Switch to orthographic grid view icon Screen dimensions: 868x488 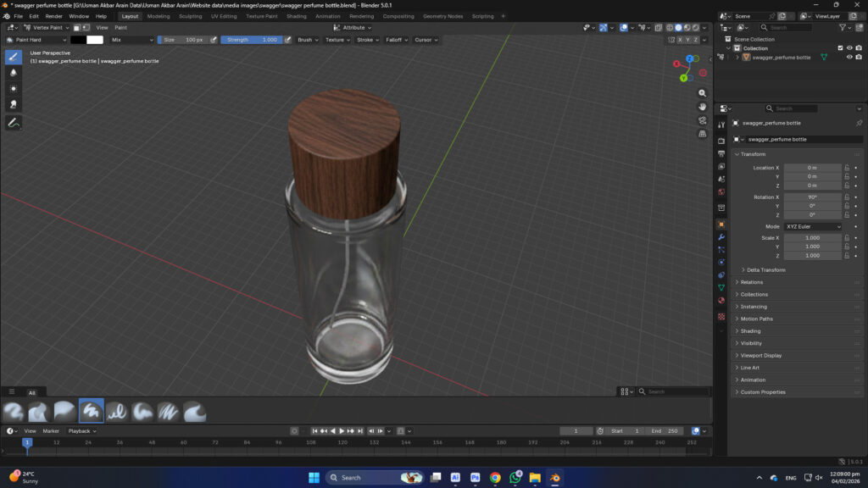703,134
